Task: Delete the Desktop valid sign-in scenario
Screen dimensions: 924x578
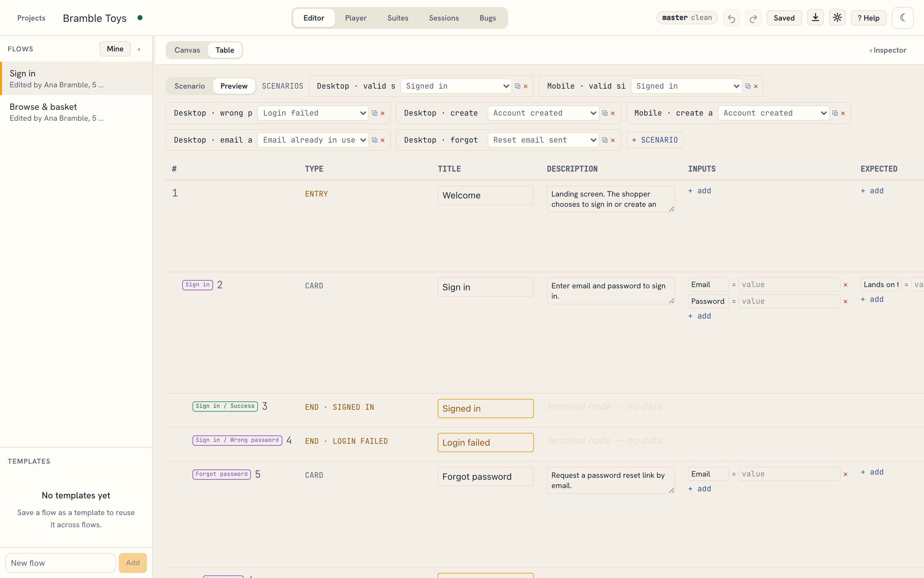Action: tap(526, 86)
